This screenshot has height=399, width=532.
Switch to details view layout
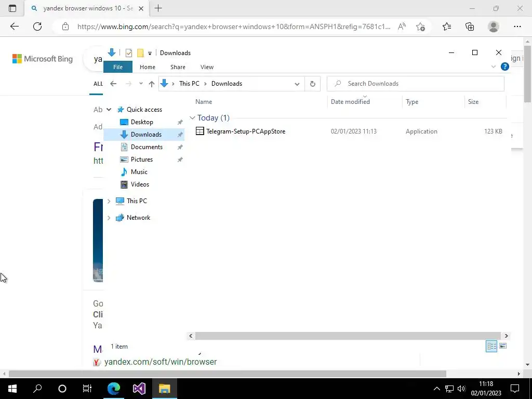click(x=491, y=346)
